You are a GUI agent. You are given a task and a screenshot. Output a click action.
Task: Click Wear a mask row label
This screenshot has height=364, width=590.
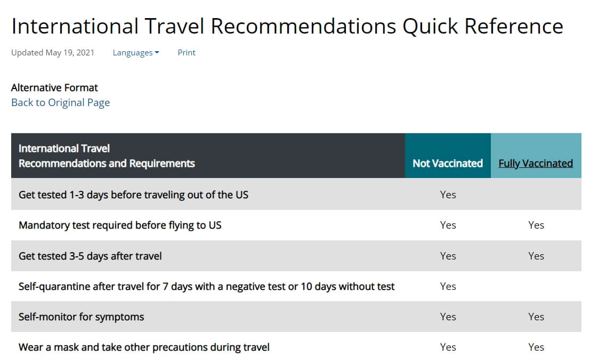click(x=144, y=347)
